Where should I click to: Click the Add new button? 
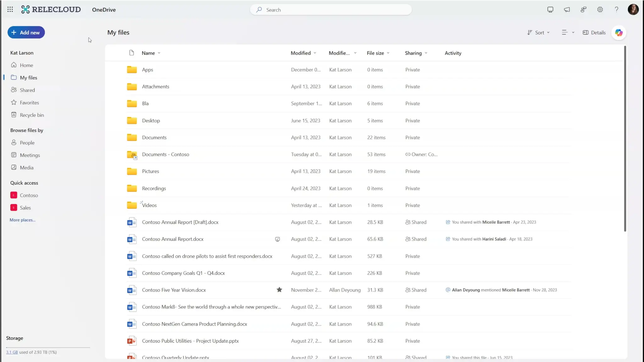[26, 32]
